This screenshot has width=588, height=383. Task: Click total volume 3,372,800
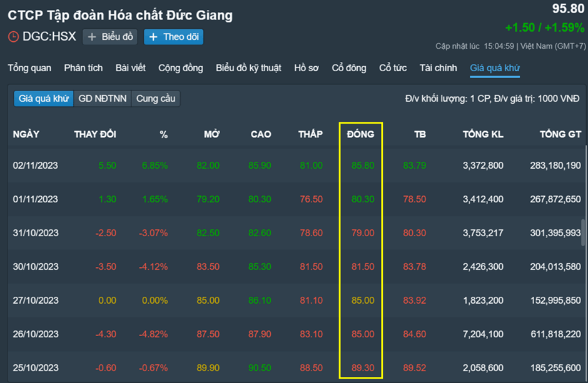tap(483, 166)
